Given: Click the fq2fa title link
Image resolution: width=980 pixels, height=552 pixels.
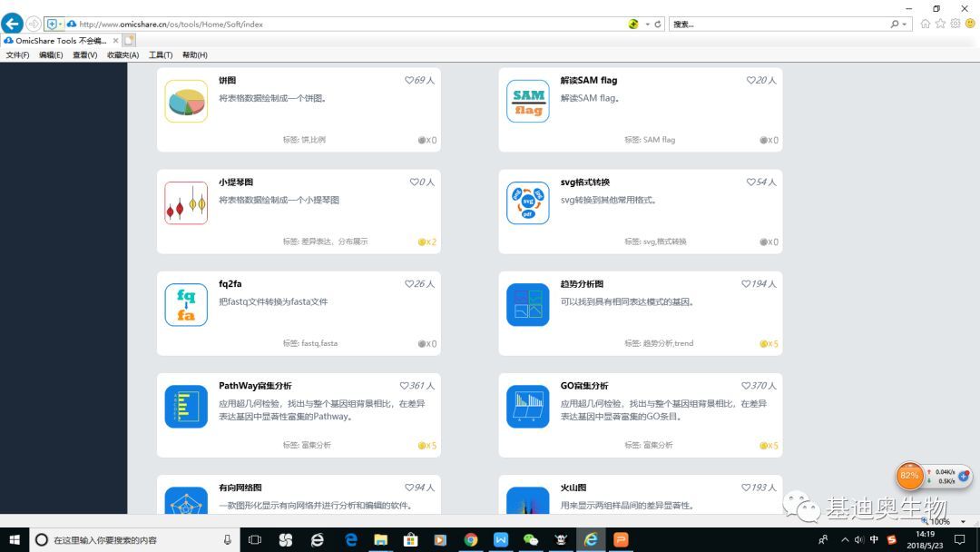Looking at the screenshot, I should click(230, 284).
